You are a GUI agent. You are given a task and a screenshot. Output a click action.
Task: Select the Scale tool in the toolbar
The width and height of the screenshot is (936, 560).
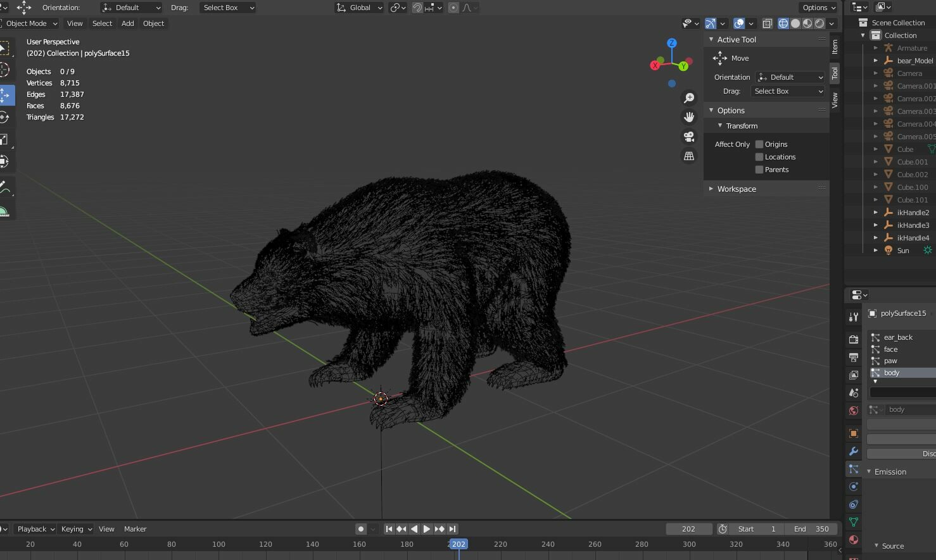coord(8,138)
